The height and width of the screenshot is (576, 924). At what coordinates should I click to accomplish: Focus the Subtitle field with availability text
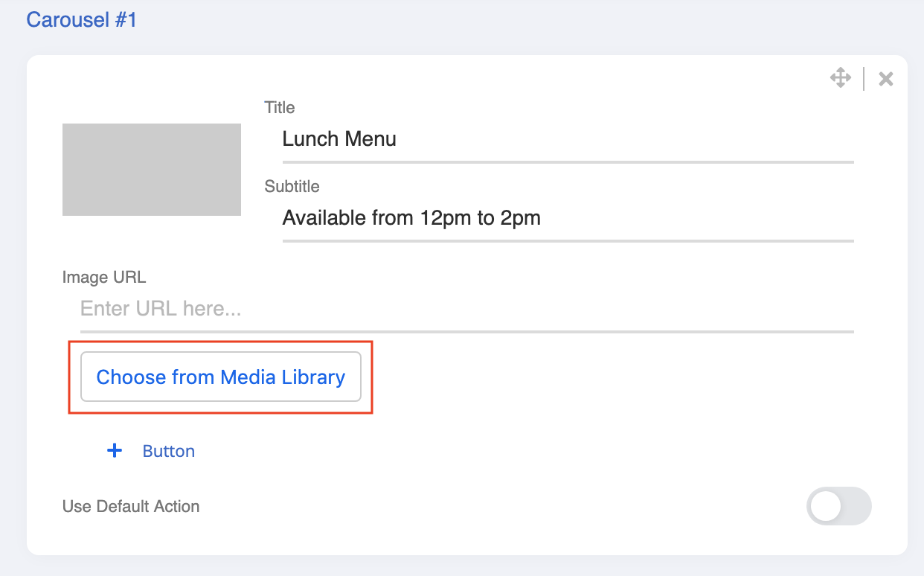pyautogui.click(x=568, y=218)
